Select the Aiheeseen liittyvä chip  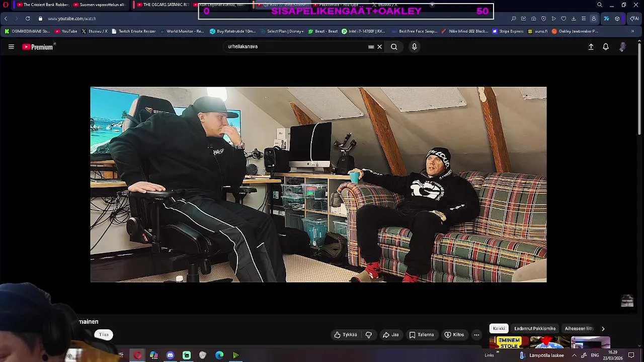tap(579, 329)
